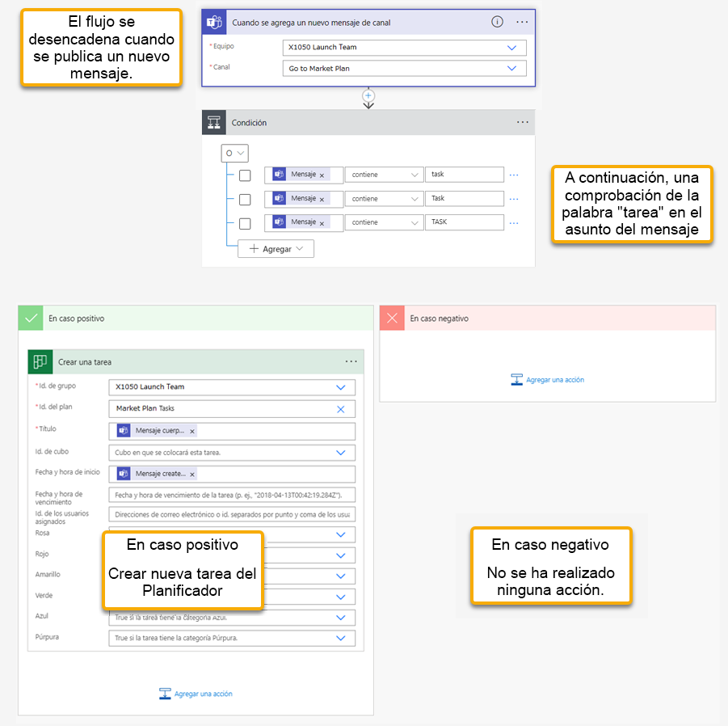This screenshot has width=728, height=726.
Task: Click Agregar una acción in positive branch
Action: [196, 694]
